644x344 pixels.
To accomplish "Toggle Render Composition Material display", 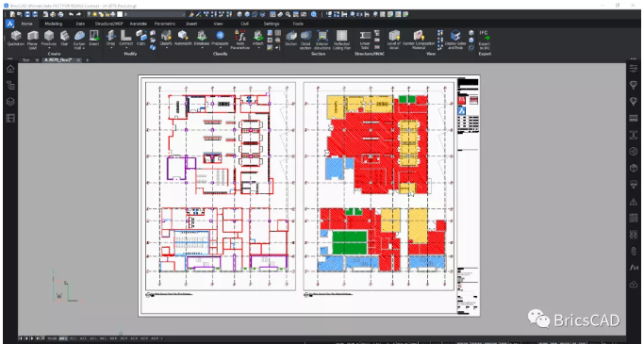I will click(418, 40).
